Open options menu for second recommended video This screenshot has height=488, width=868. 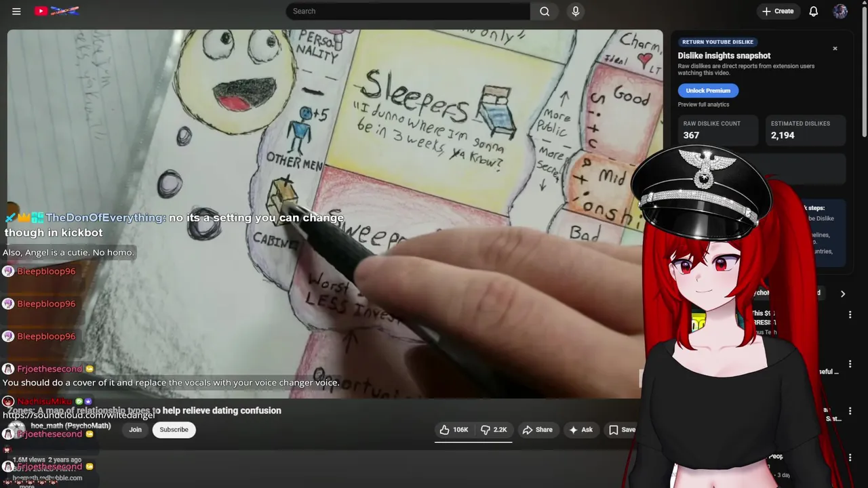pyautogui.click(x=850, y=363)
